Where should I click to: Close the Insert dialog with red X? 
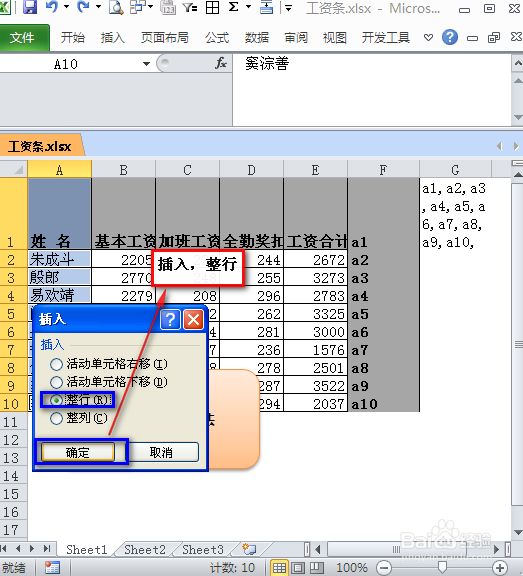[x=194, y=319]
